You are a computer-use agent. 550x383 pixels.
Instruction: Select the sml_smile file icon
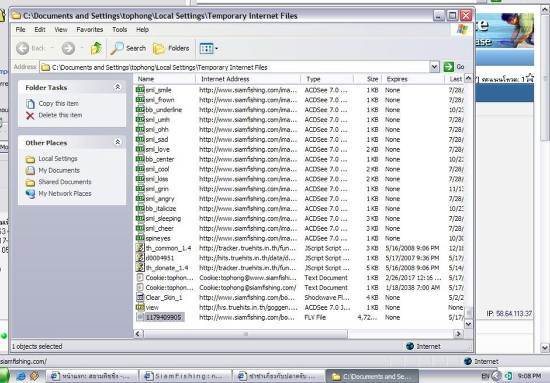[x=140, y=90]
